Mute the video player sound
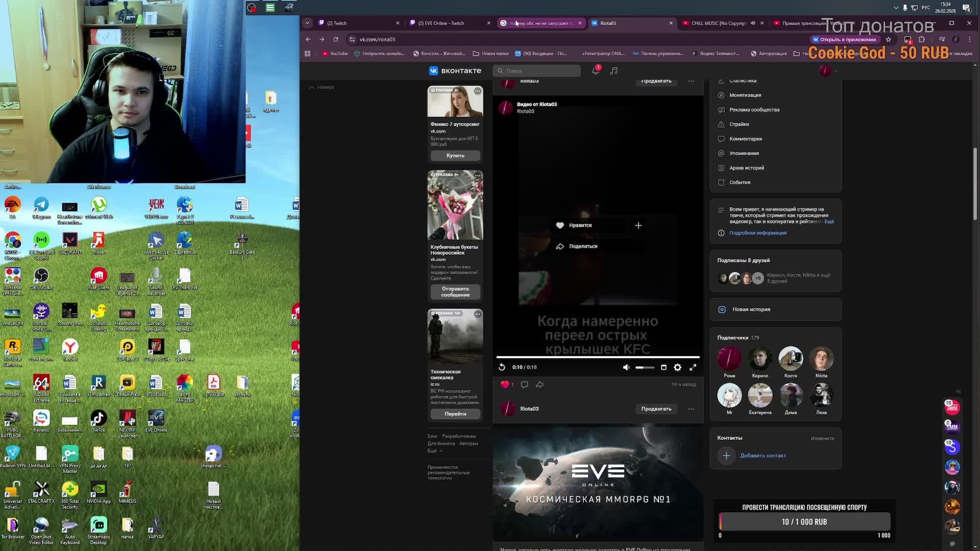 tap(626, 367)
